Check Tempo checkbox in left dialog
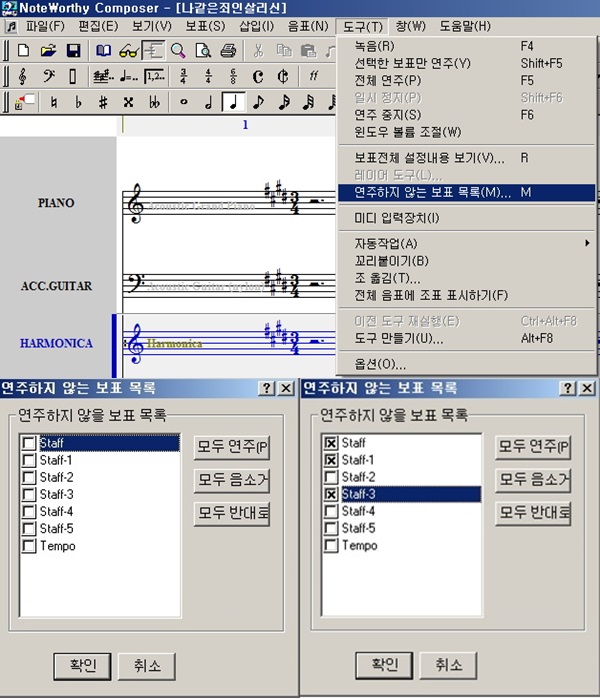This screenshot has width=600, height=699. pos(29,546)
